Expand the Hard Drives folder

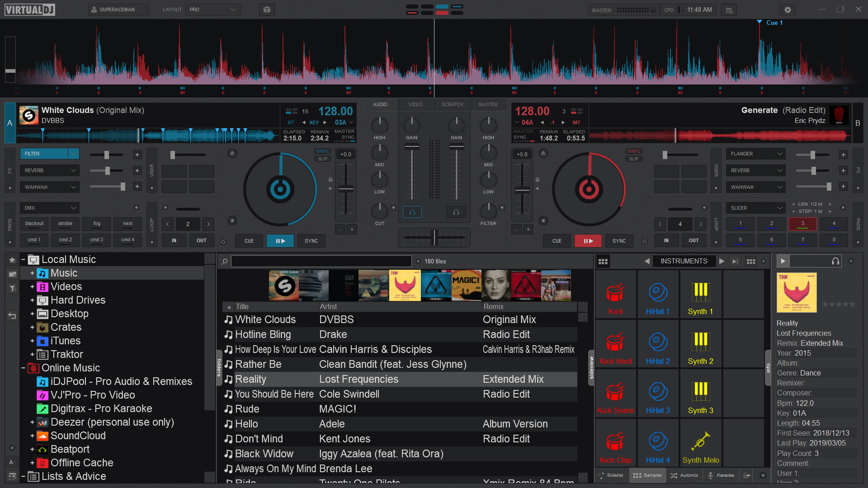[x=32, y=300]
